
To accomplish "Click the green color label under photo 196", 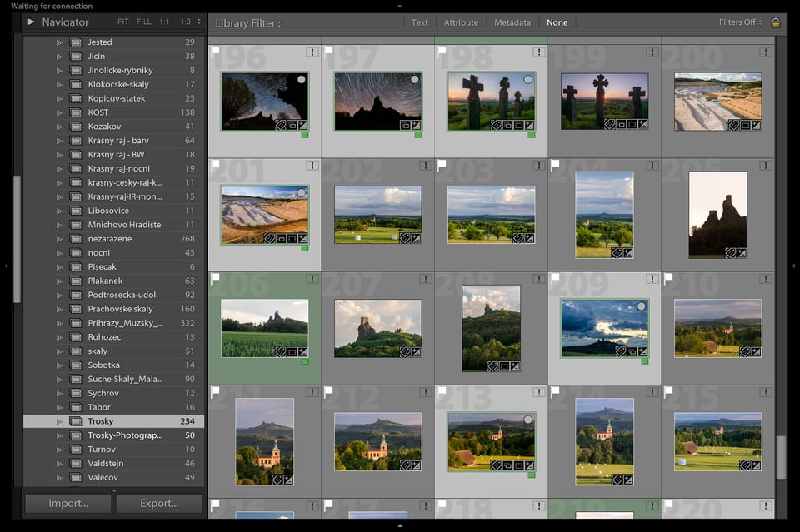I will [305, 135].
